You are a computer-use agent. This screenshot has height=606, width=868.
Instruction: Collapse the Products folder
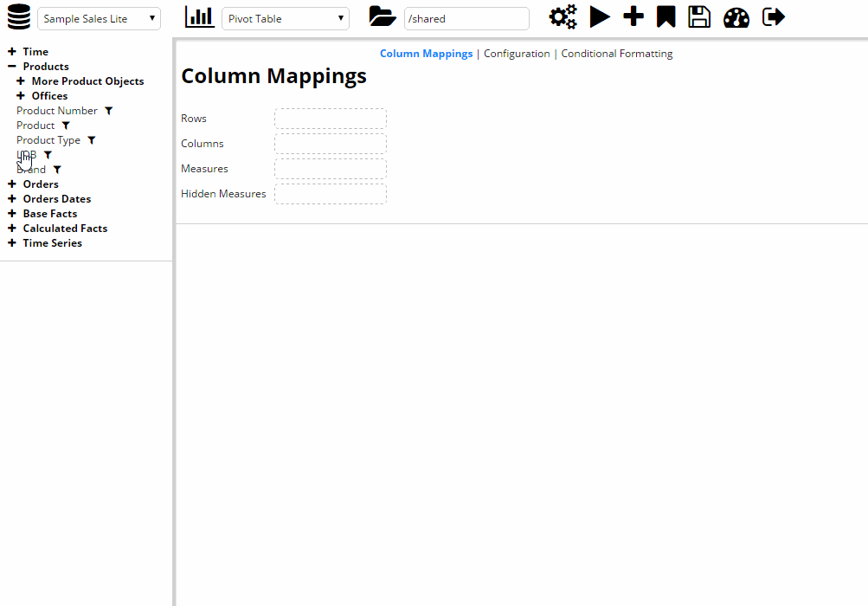[x=11, y=67]
